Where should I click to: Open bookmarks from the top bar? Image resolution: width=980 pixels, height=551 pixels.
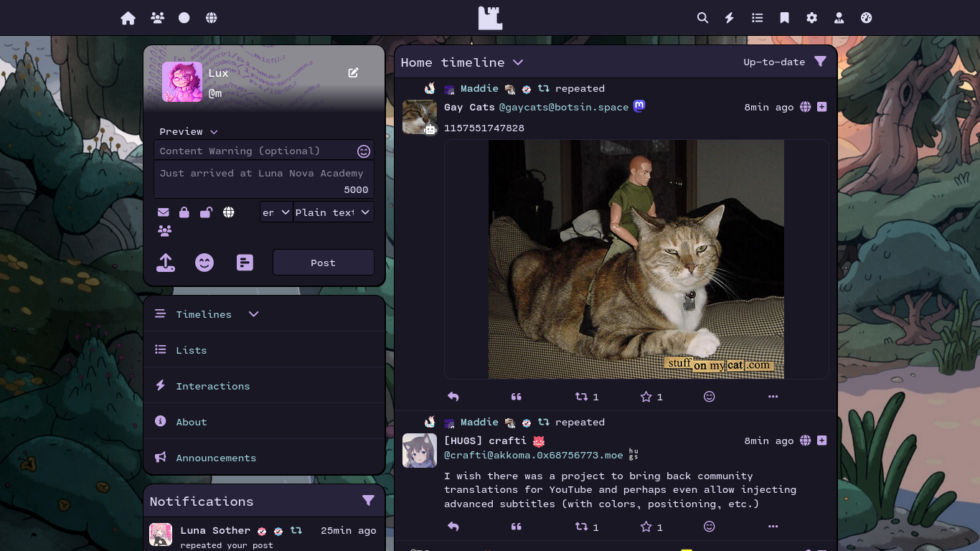point(784,18)
